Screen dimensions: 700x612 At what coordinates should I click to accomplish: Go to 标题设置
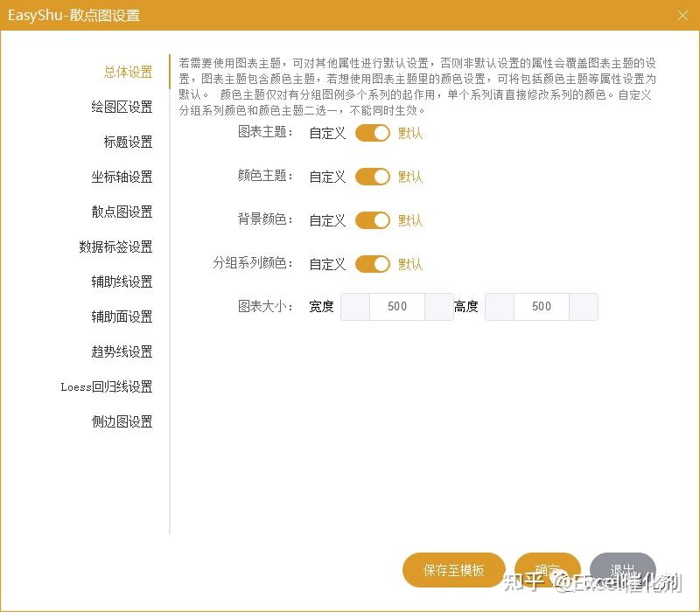coord(129,142)
